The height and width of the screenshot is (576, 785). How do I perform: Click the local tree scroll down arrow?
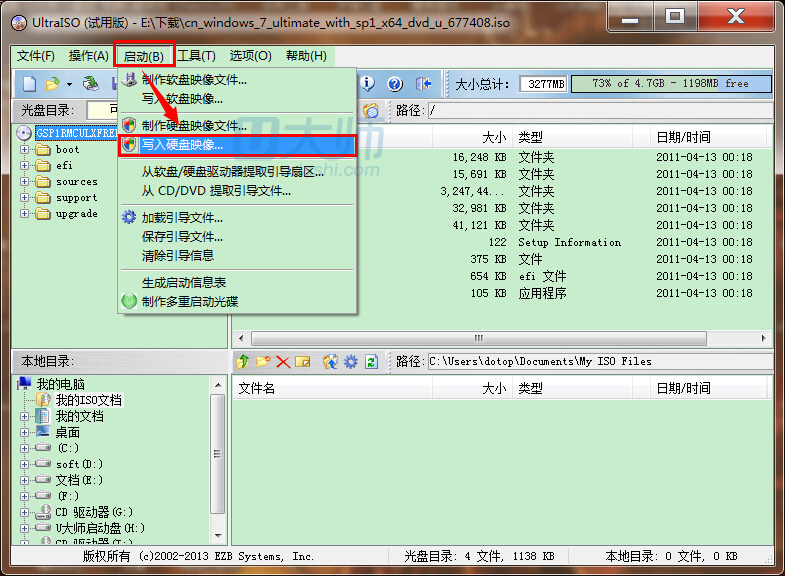point(218,535)
